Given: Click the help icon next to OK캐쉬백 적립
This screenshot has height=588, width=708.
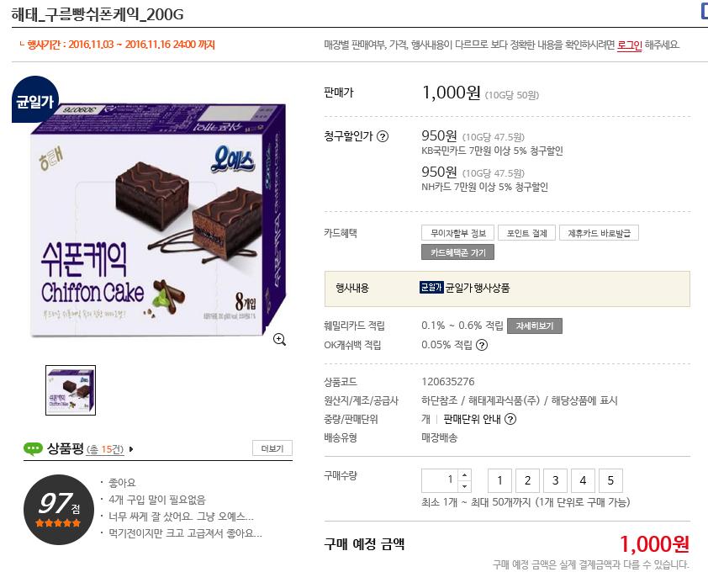Looking at the screenshot, I should 482,345.
